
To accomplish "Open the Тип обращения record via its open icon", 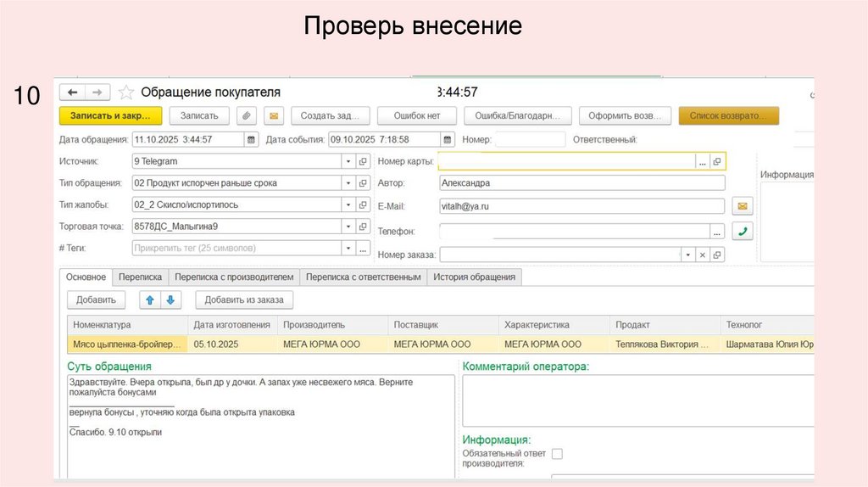I will click(363, 182).
